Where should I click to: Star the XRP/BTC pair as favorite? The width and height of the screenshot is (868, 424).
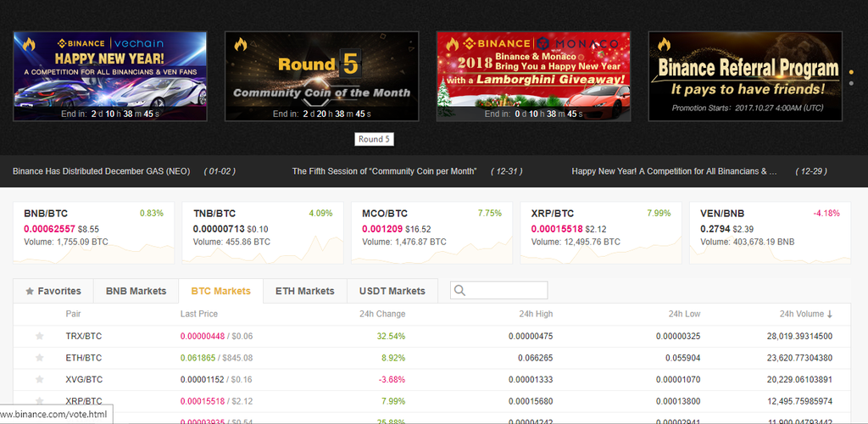[39, 401]
